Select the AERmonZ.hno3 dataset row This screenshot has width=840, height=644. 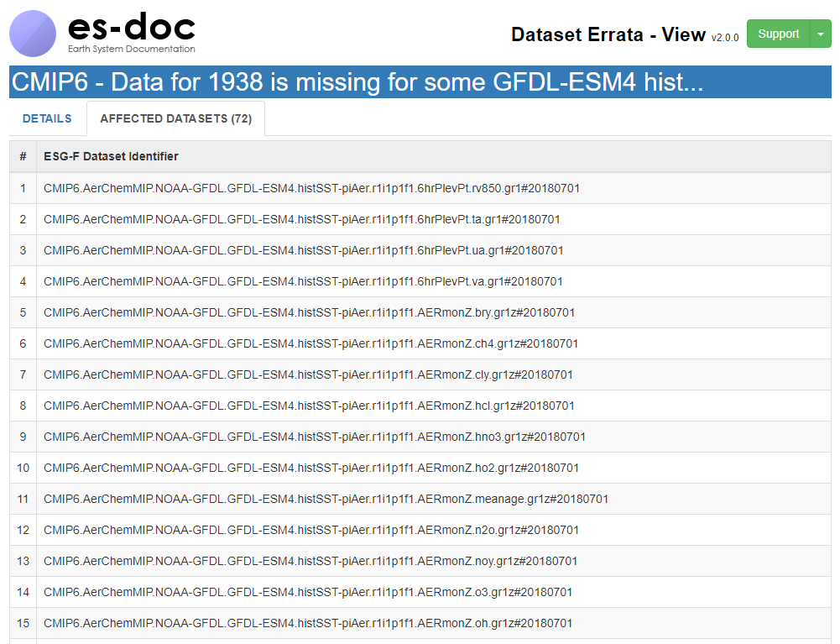coord(315,437)
